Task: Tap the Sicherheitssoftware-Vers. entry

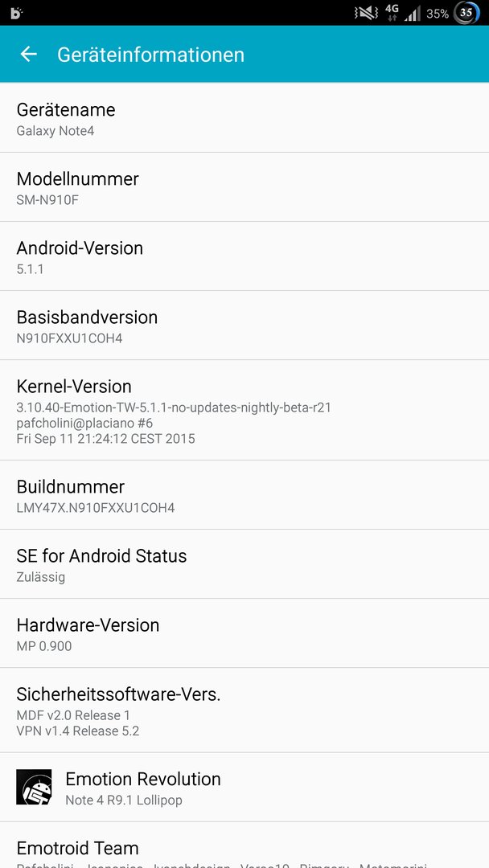Action: point(244,710)
